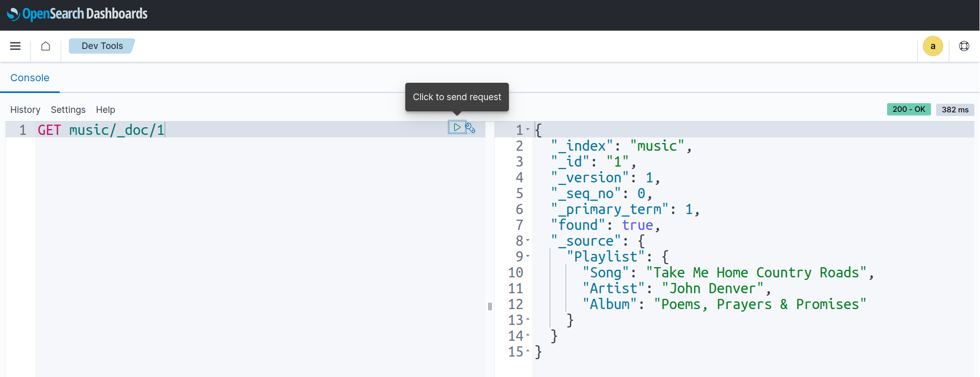Open console Settings

(x=68, y=110)
